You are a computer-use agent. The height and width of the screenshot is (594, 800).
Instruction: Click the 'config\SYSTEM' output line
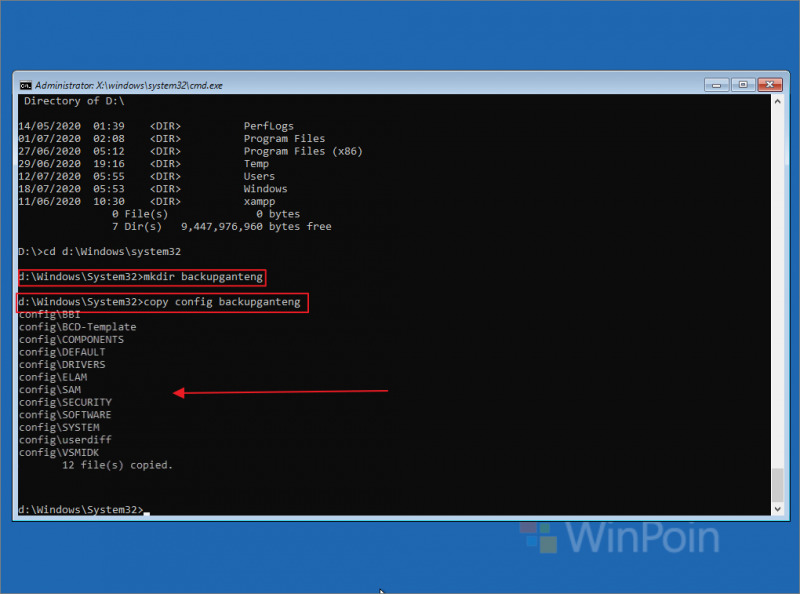(59, 427)
